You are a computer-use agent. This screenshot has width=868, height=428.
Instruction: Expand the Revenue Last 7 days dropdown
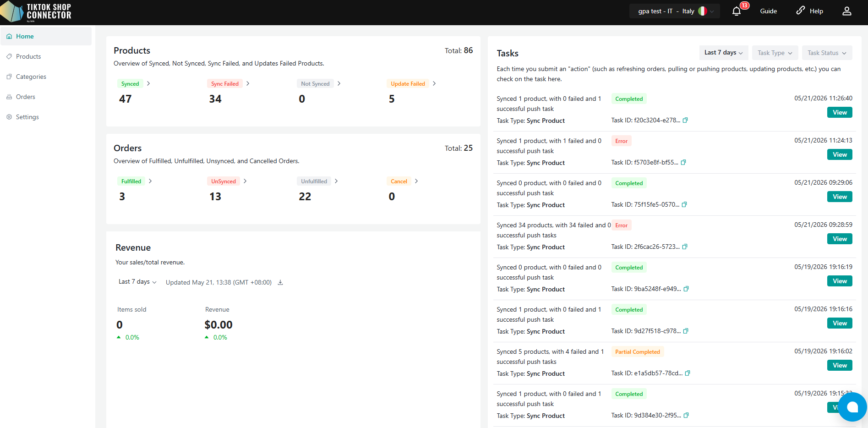[137, 282]
